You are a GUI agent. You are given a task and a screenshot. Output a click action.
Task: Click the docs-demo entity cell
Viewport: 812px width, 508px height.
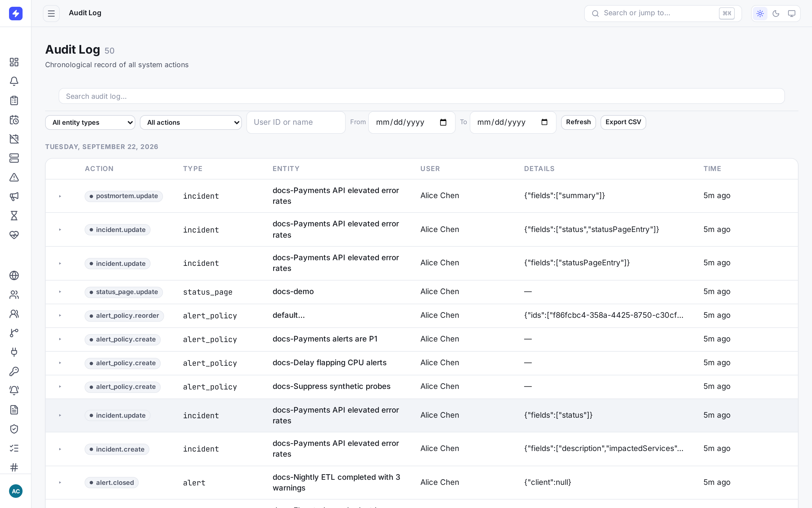[293, 292]
